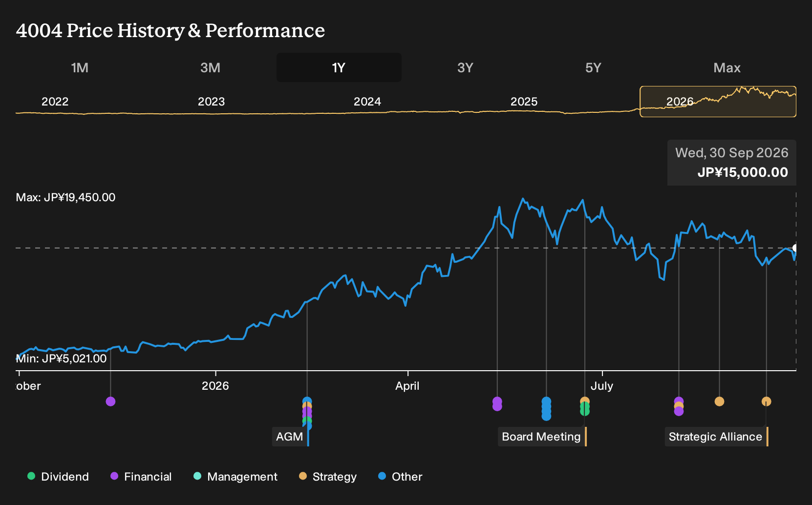Click the white current price point marker
The width and height of the screenshot is (812, 505).
795,248
